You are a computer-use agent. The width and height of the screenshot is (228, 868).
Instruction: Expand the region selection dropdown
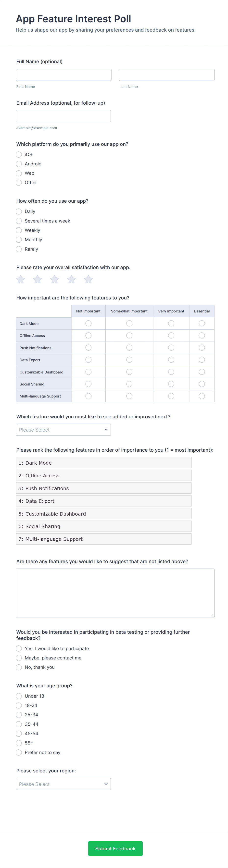click(x=63, y=784)
